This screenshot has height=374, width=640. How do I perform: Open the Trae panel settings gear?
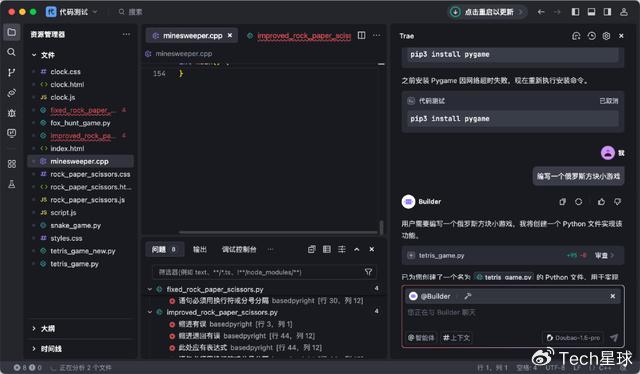coord(606,36)
